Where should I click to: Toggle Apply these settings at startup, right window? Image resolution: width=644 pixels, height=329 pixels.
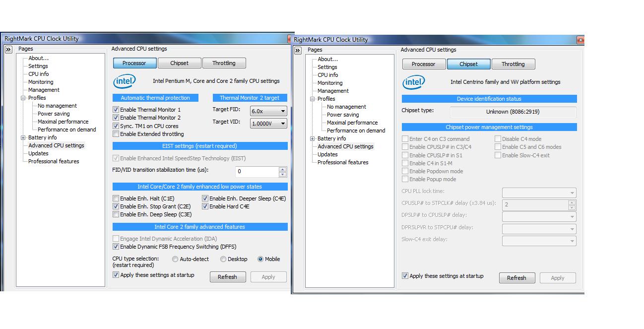tap(405, 276)
